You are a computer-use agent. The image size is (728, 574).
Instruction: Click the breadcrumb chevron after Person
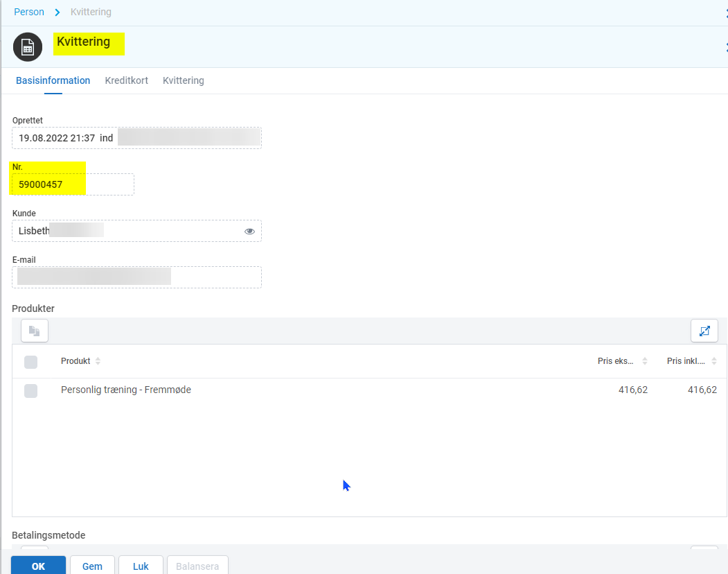coord(57,12)
